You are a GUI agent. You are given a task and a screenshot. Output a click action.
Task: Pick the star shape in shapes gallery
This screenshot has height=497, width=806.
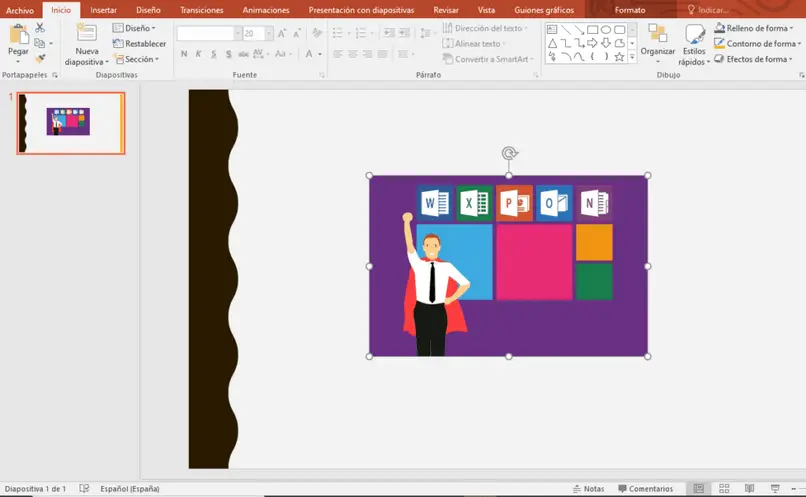[619, 57]
